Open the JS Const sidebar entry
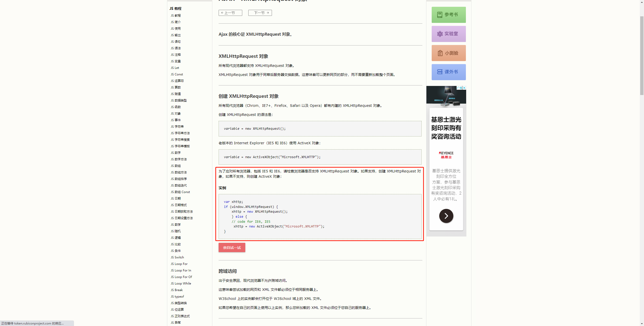This screenshot has width=644, height=326. point(176,74)
